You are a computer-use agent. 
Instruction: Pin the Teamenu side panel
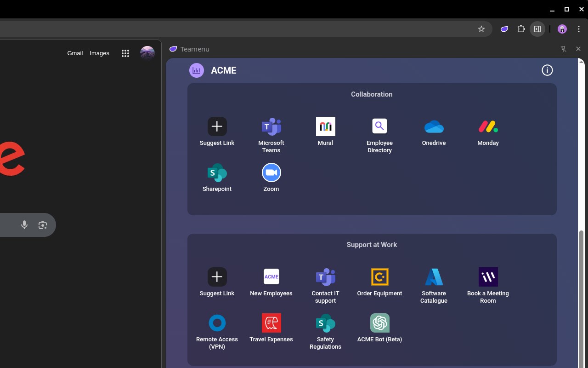click(x=563, y=49)
